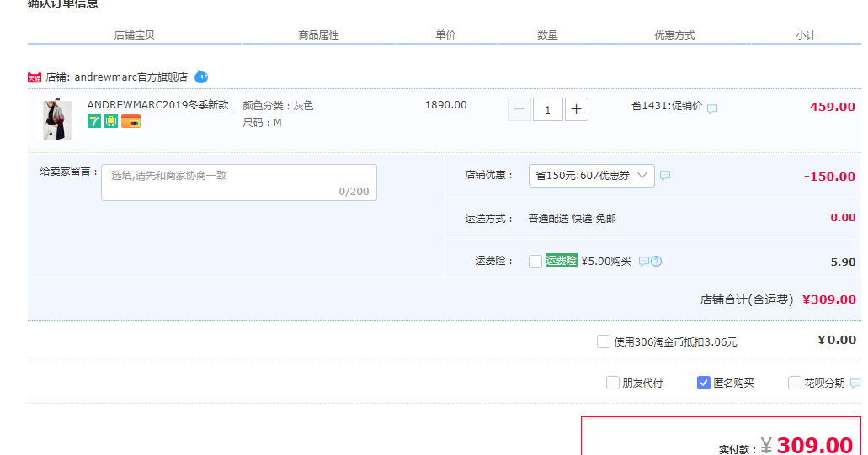The image size is (868, 455).
Task: Click the 店铺宝贝 column header
Action: (135, 34)
